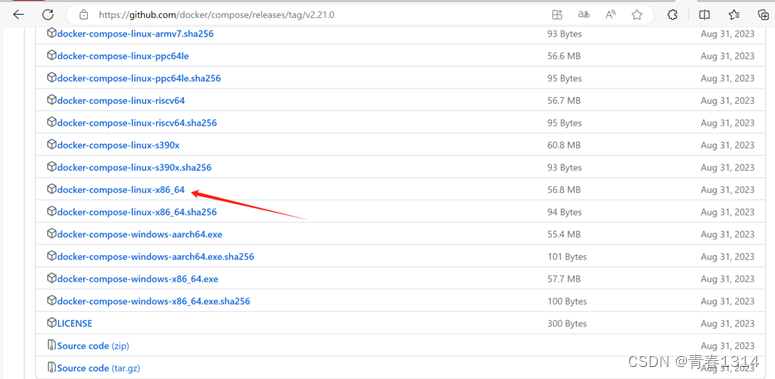Click package icon beside LICENSE
This screenshot has width=775, height=379.
51,323
